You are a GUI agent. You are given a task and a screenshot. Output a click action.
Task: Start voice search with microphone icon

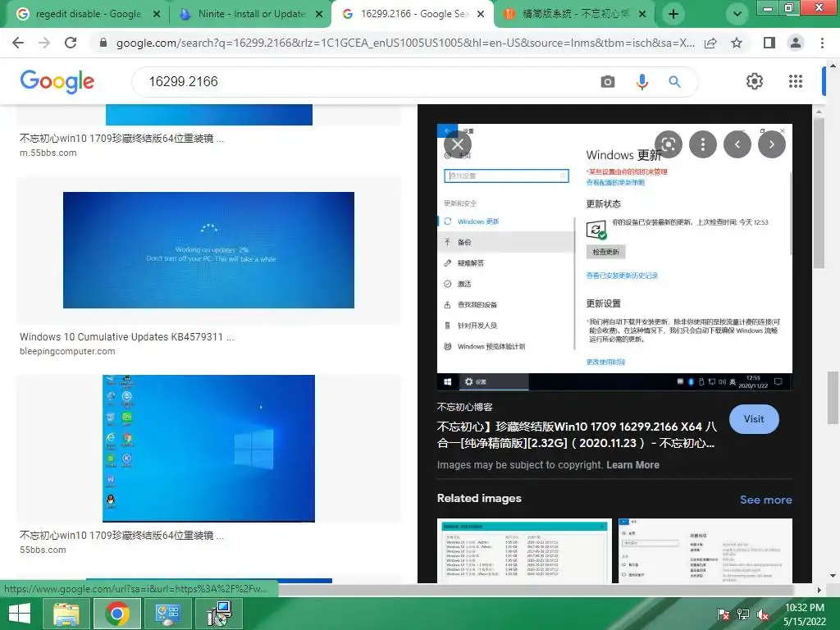641,81
